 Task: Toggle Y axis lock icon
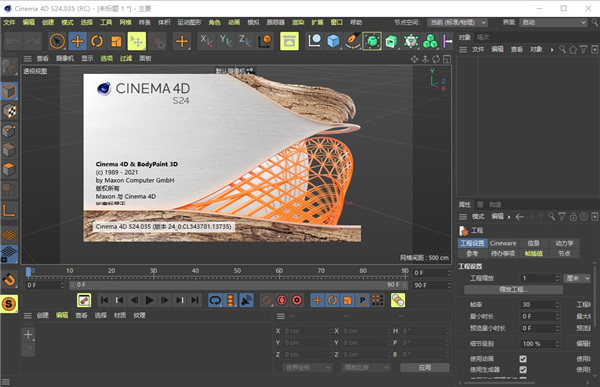click(226, 41)
